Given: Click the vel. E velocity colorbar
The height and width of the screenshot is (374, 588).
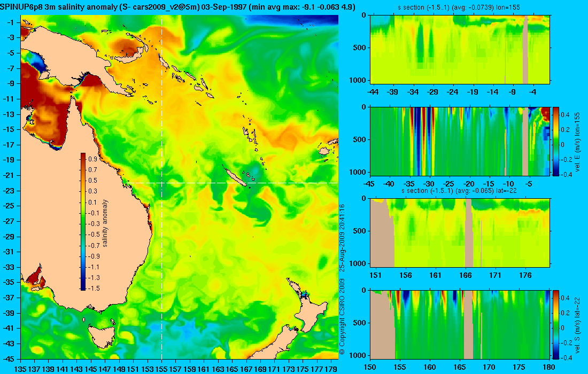Looking at the screenshot, I should pos(556,141).
